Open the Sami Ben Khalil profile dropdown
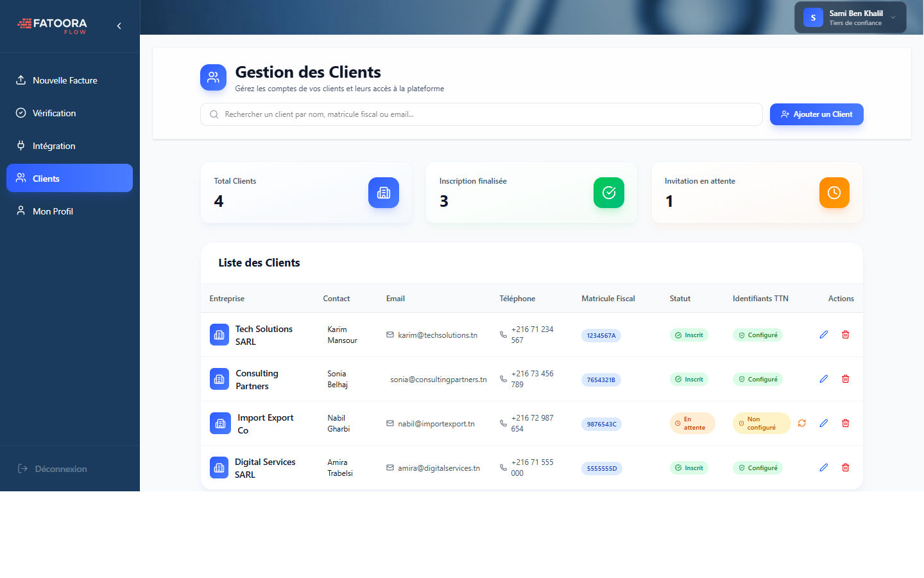Viewport: 924px width, 578px height. tap(850, 17)
